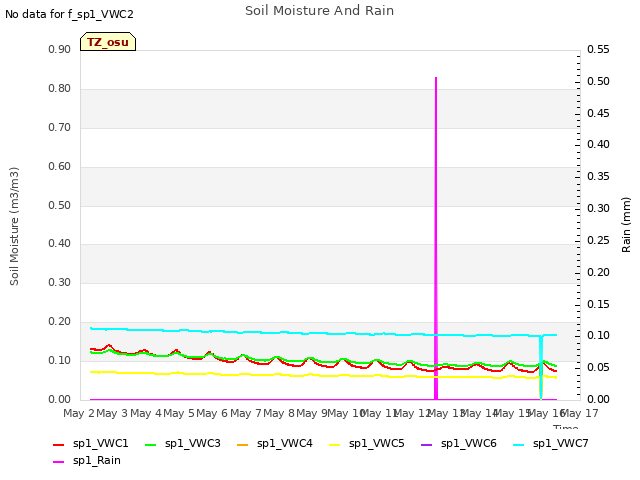Click the 'No data for f_sp1_VWC2' message
The height and width of the screenshot is (480, 640).
69,14
